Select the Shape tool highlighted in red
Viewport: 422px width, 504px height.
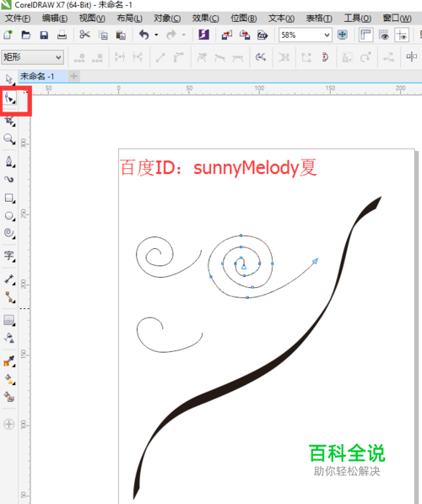click(9, 98)
